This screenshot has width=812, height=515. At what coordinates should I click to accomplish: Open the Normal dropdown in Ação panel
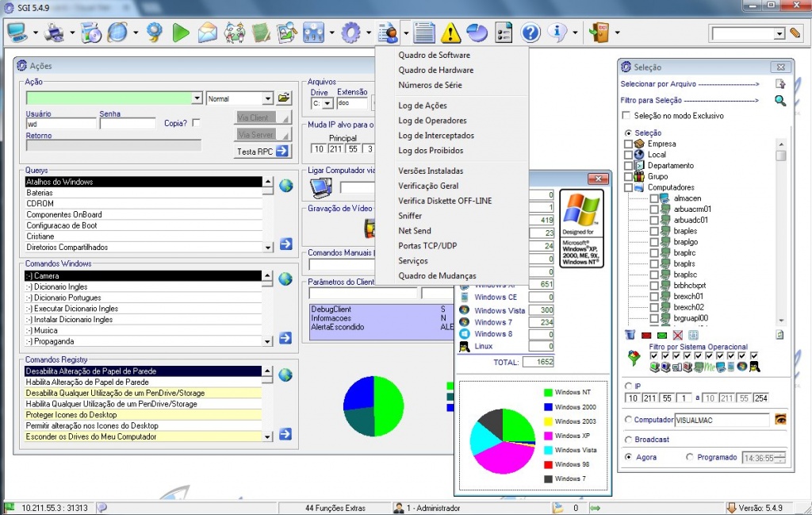tap(266, 98)
